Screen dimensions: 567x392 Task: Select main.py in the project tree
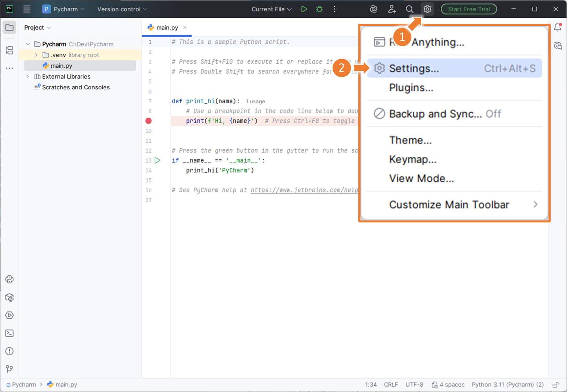tap(80, 66)
